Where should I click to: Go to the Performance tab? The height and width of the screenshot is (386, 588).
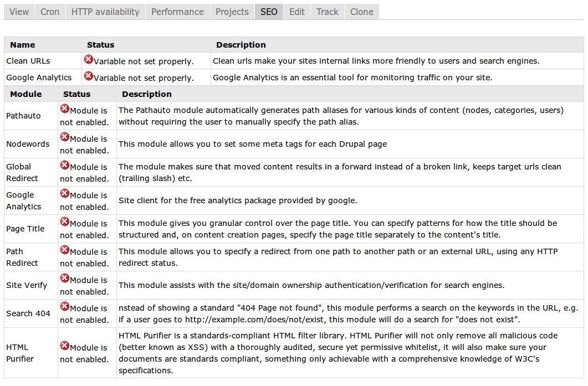pos(177,12)
